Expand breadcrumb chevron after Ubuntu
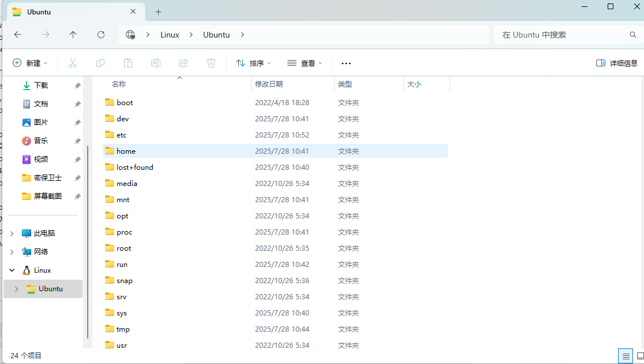The image size is (644, 364). tap(242, 35)
